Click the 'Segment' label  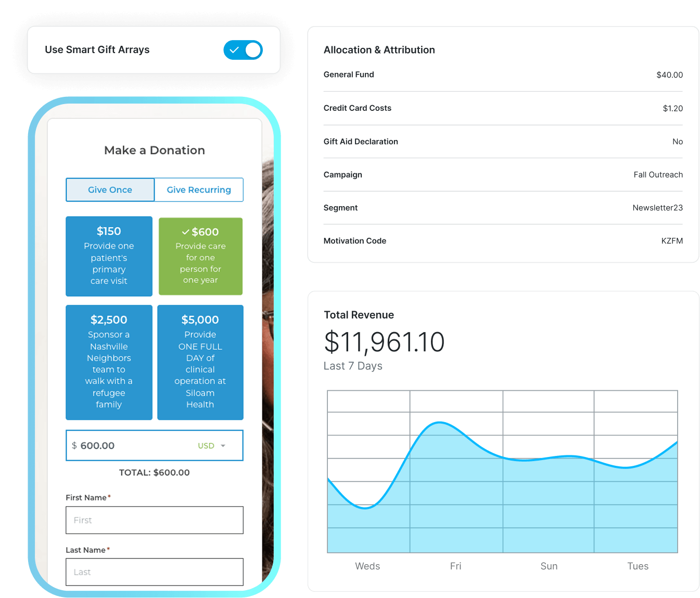pos(341,208)
